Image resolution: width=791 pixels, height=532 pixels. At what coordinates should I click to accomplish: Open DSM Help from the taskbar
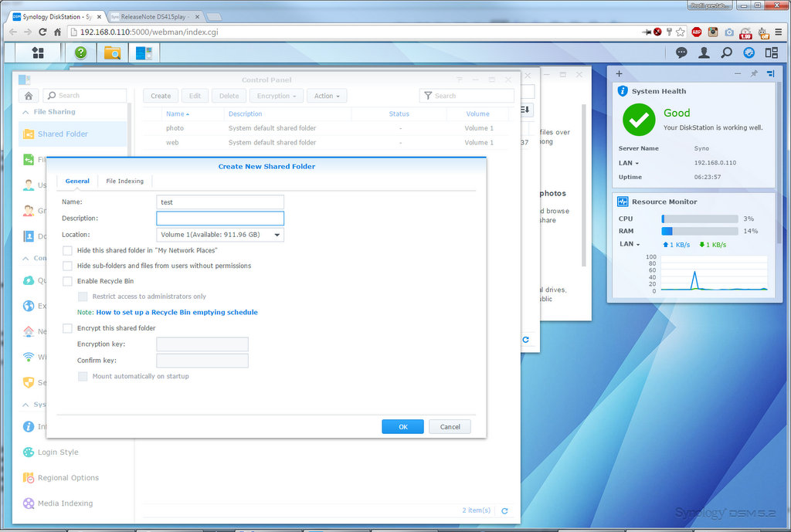[x=80, y=53]
